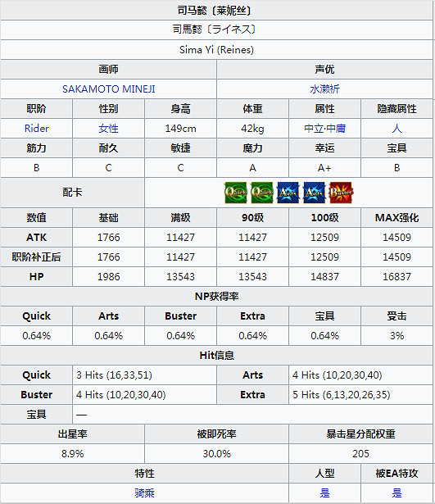435x504 pixels.
Task: Click the crit star weight value 205
Action: click(x=360, y=454)
